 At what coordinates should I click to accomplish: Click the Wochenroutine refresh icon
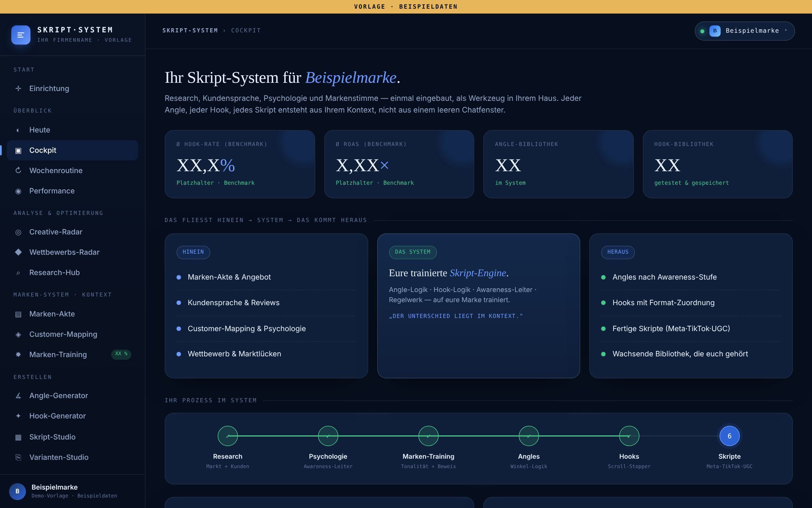tap(18, 170)
